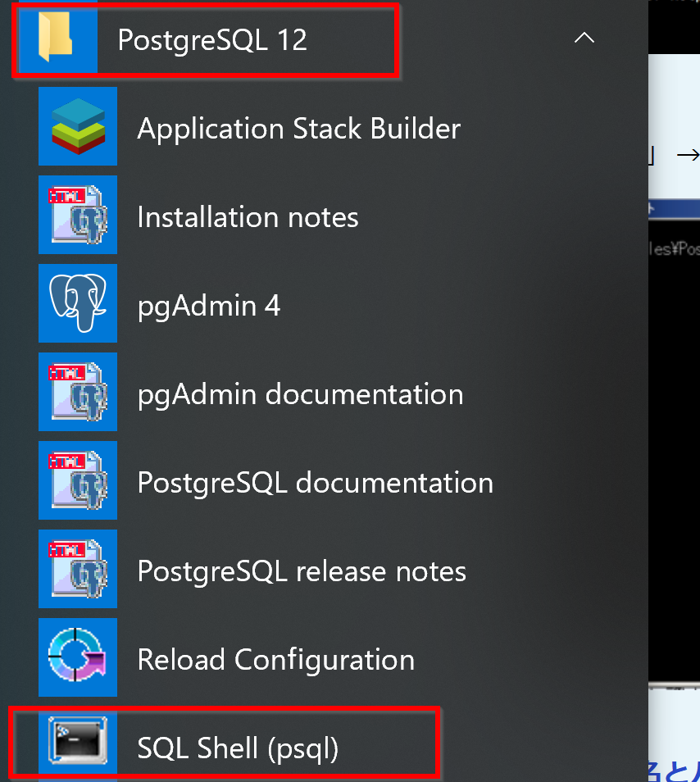Click the Reload Configuration circular arrow icon

[78, 657]
